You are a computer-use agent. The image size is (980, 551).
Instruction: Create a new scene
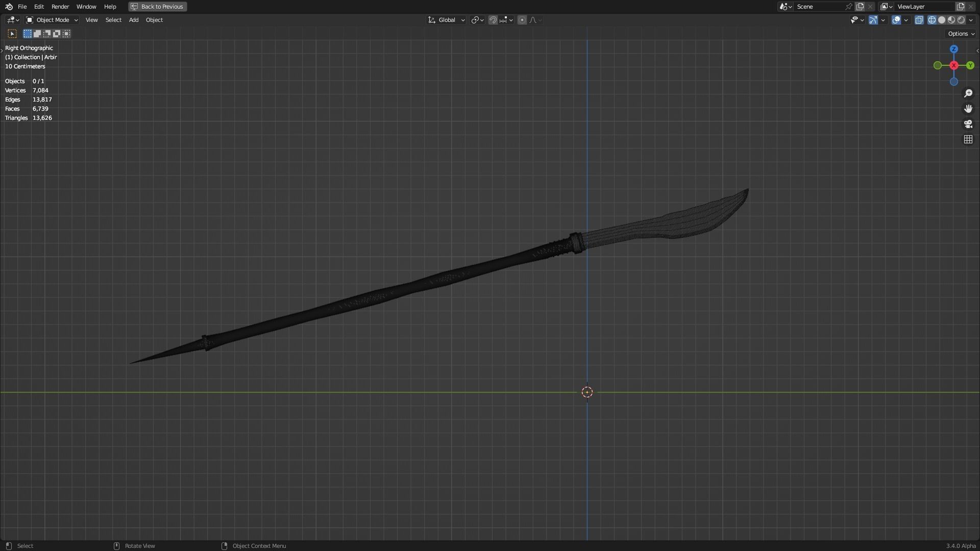(860, 7)
